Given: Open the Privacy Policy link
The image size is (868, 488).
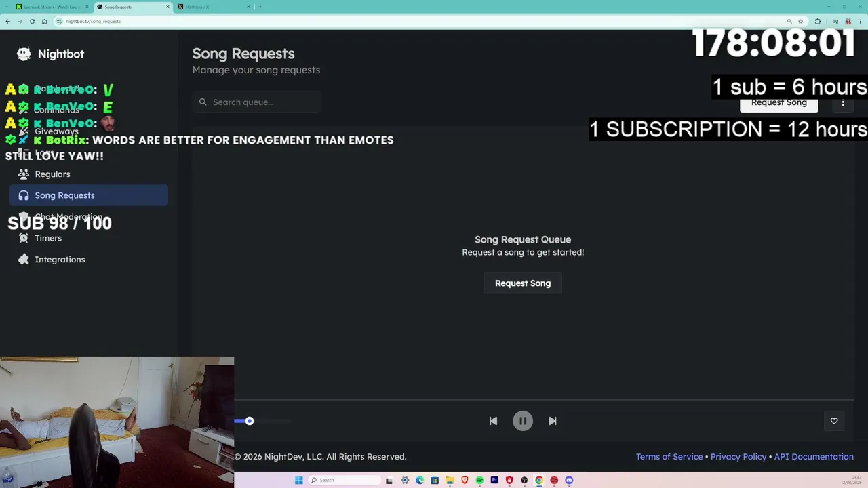Looking at the screenshot, I should pos(738,457).
